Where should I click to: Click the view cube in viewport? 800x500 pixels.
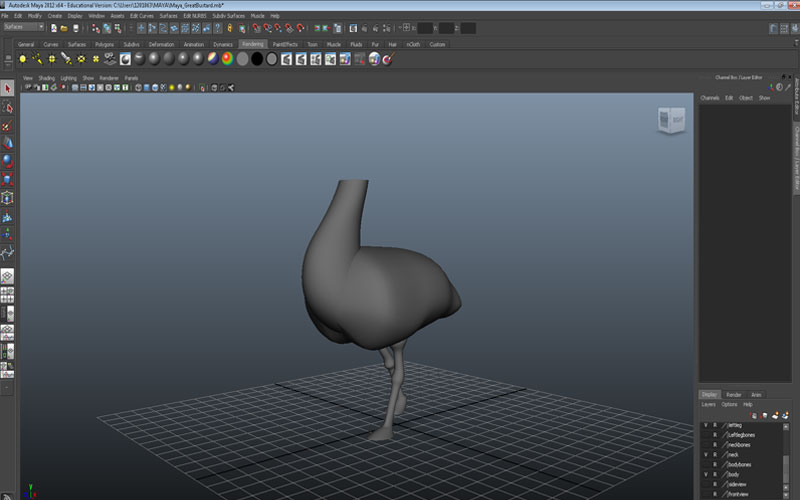[x=669, y=121]
